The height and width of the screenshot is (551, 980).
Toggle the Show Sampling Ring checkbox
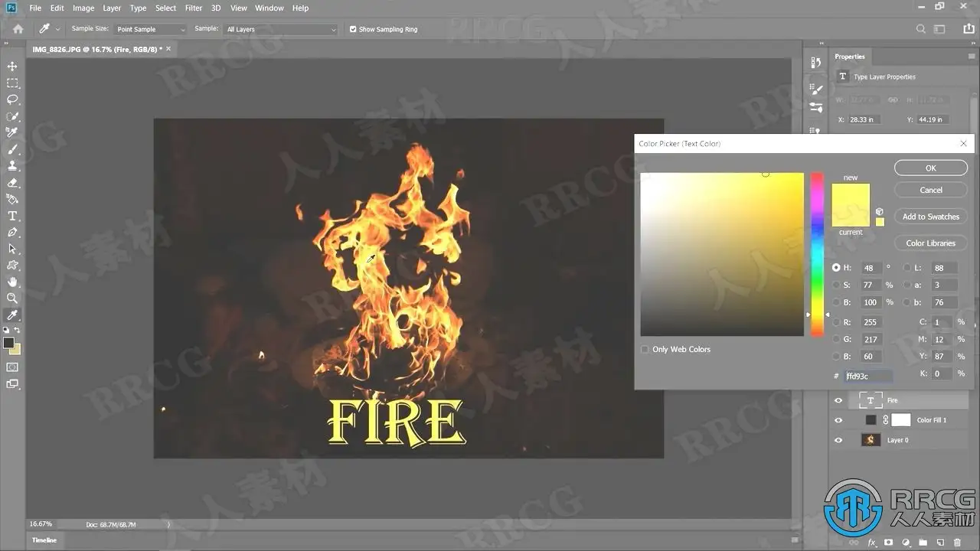pos(353,29)
